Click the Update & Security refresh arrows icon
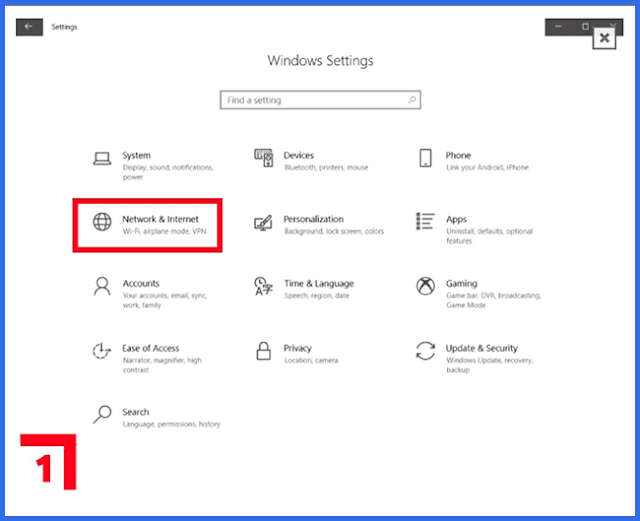Screen dimensions: 640x521 point(425,350)
